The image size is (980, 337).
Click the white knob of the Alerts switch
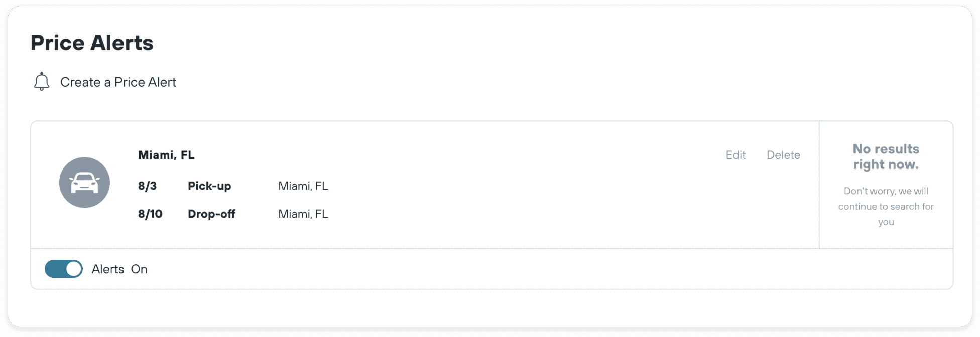(x=74, y=269)
